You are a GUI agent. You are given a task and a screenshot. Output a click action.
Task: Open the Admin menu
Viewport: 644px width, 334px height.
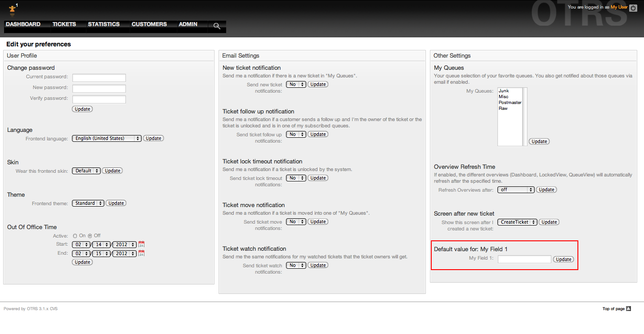pos(188,24)
